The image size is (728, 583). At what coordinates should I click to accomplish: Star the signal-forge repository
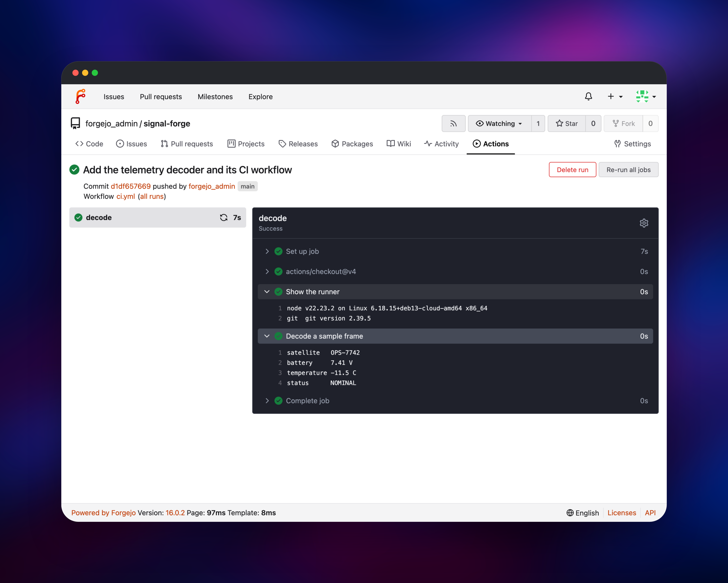tap(567, 124)
